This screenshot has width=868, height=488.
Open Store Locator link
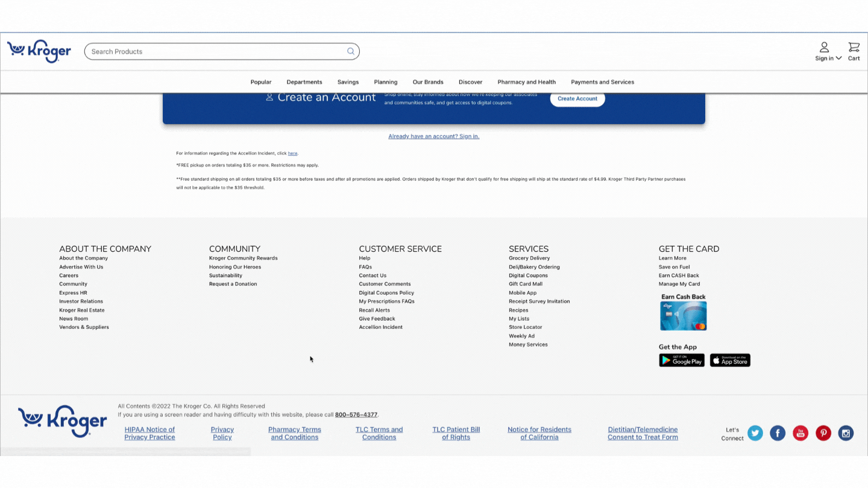(526, 327)
